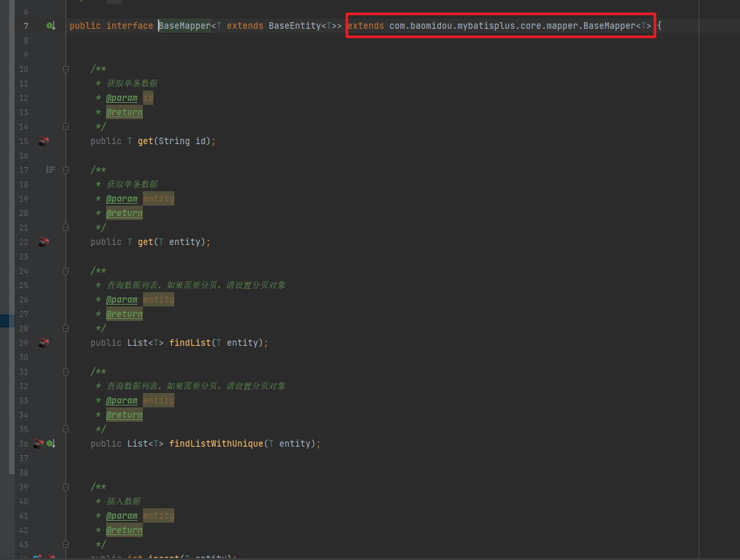The image size is (740, 560).
Task: Click the implemented-method icon beside findListWithUnique
Action: tap(50, 443)
